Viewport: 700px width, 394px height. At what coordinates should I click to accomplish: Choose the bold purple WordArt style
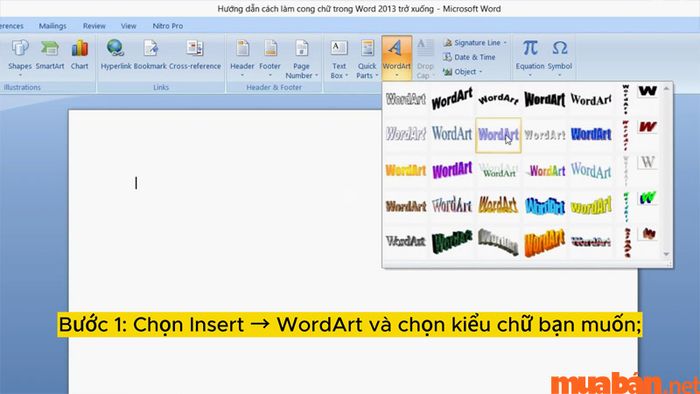point(452,170)
